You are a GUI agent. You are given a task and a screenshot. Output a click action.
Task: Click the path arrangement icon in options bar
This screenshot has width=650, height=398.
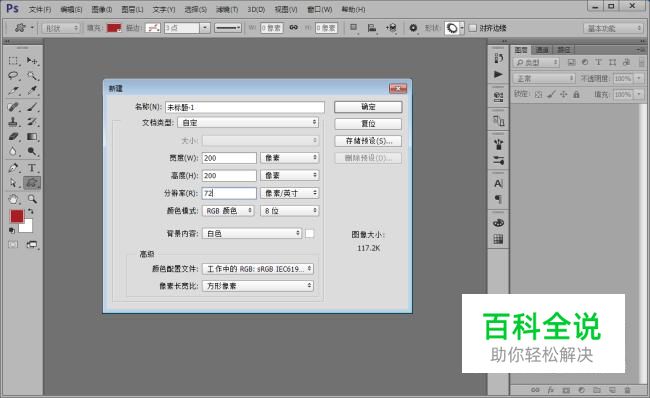pos(391,28)
